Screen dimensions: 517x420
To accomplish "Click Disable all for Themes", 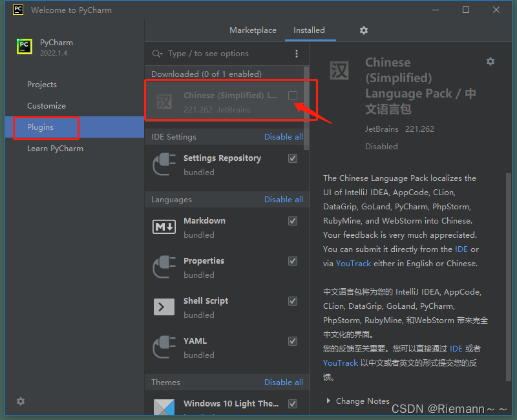I will click(284, 383).
